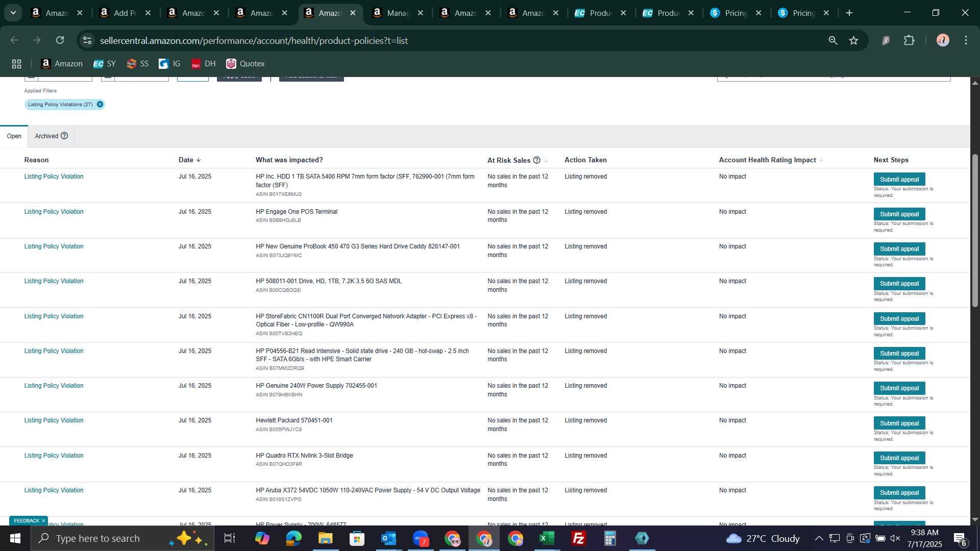Show hidden system tray icons

pyautogui.click(x=819, y=538)
